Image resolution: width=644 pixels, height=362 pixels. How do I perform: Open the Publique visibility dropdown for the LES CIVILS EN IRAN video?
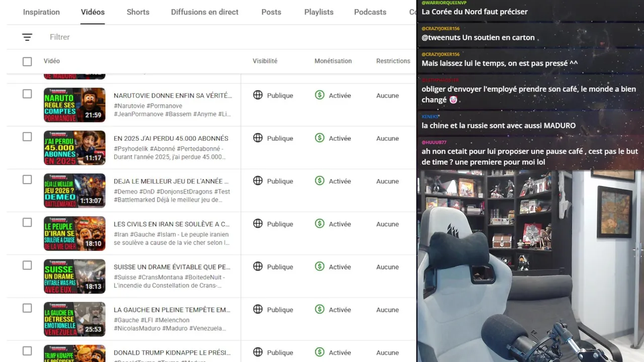coord(280,224)
